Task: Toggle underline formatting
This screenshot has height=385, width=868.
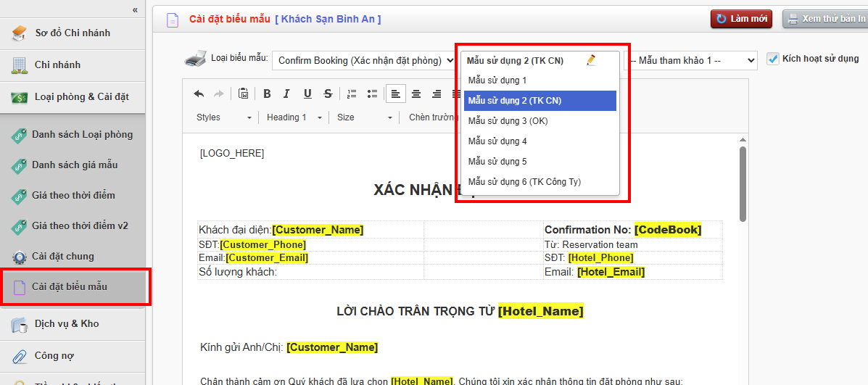Action: (307, 94)
